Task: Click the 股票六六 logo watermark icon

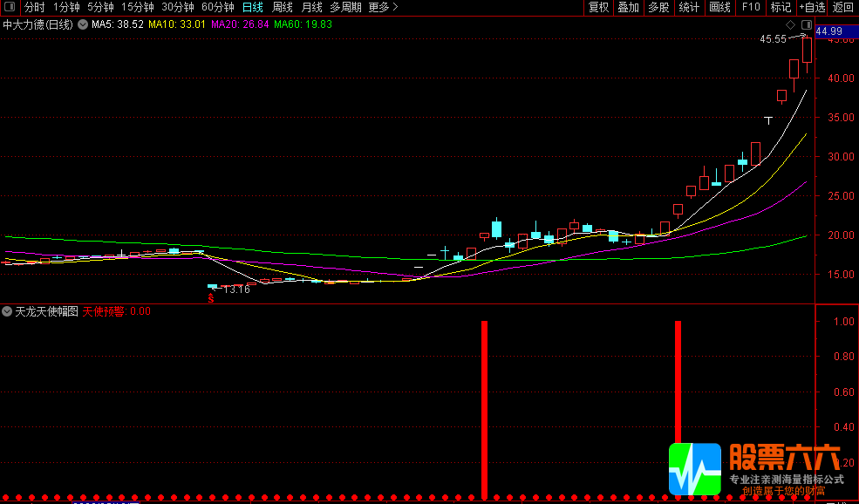Action: click(x=694, y=469)
